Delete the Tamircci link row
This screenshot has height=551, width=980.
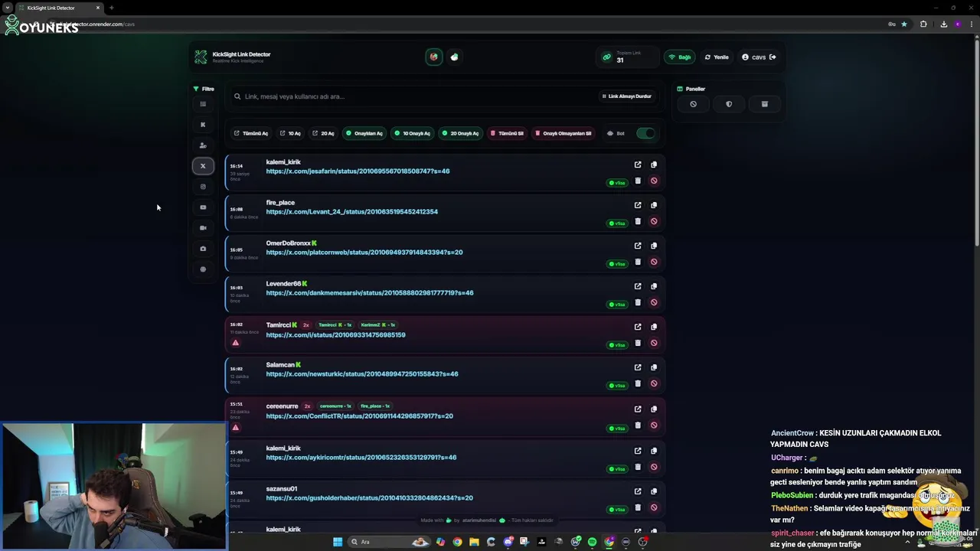pyautogui.click(x=638, y=343)
